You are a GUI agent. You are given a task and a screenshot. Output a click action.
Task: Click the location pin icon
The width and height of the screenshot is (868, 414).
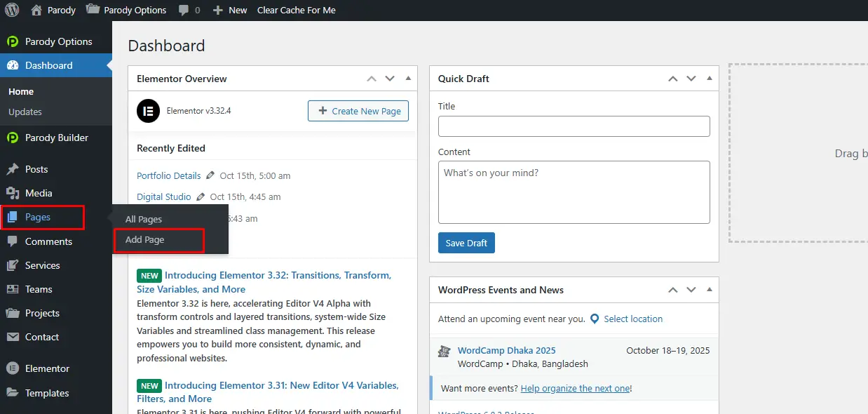click(x=595, y=319)
